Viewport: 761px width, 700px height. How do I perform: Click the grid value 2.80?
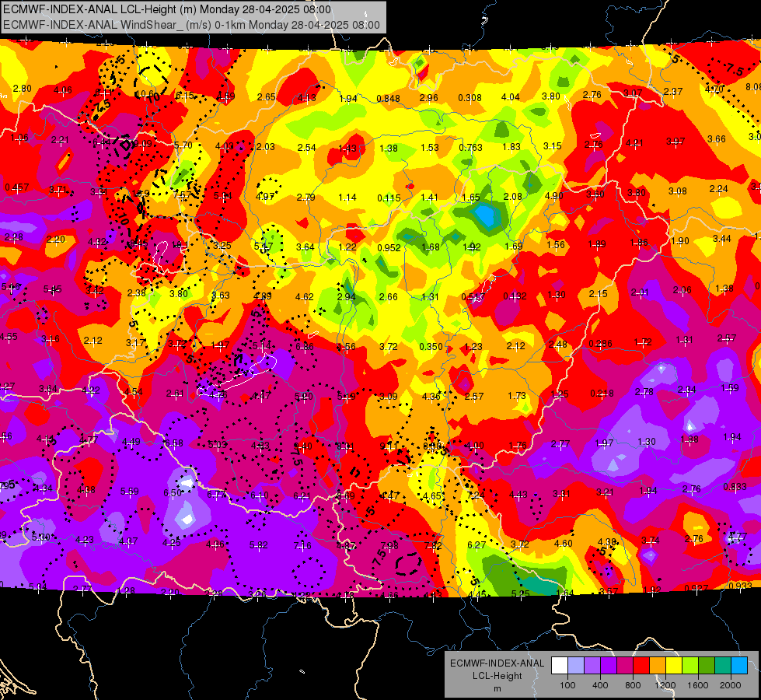pos(22,89)
